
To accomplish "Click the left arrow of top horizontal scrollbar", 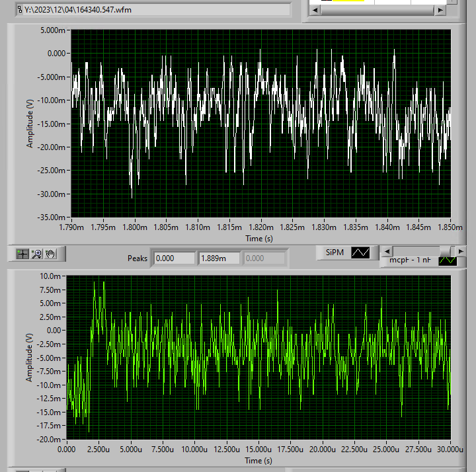I will (x=317, y=11).
